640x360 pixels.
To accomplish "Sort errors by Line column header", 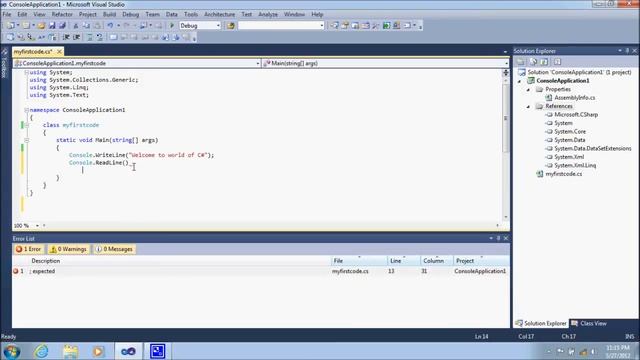I will coord(403,260).
